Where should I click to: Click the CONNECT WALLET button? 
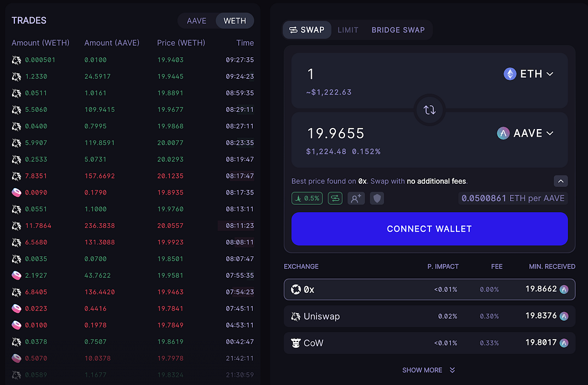point(430,229)
